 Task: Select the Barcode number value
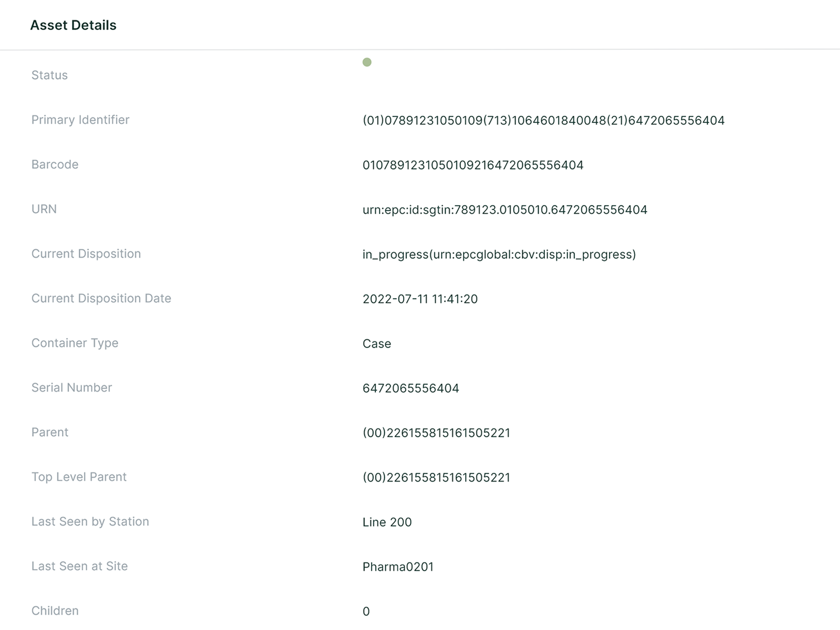(472, 165)
